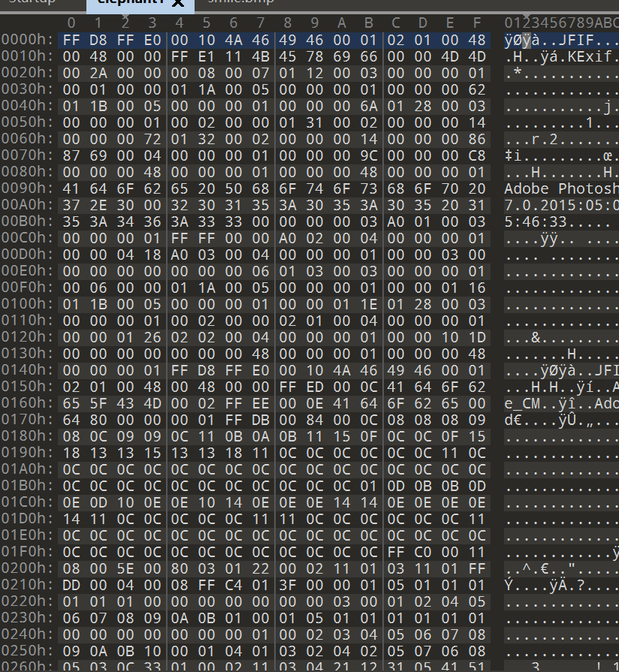Select row address 0250h
Screen dimensions: 619x672
pos(28,651)
